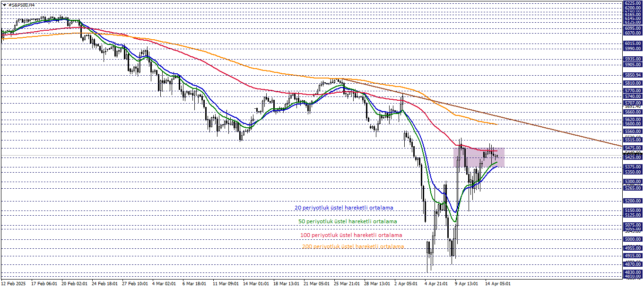
Task: Click the 5660.00 price level label
Action: click(x=633, y=112)
